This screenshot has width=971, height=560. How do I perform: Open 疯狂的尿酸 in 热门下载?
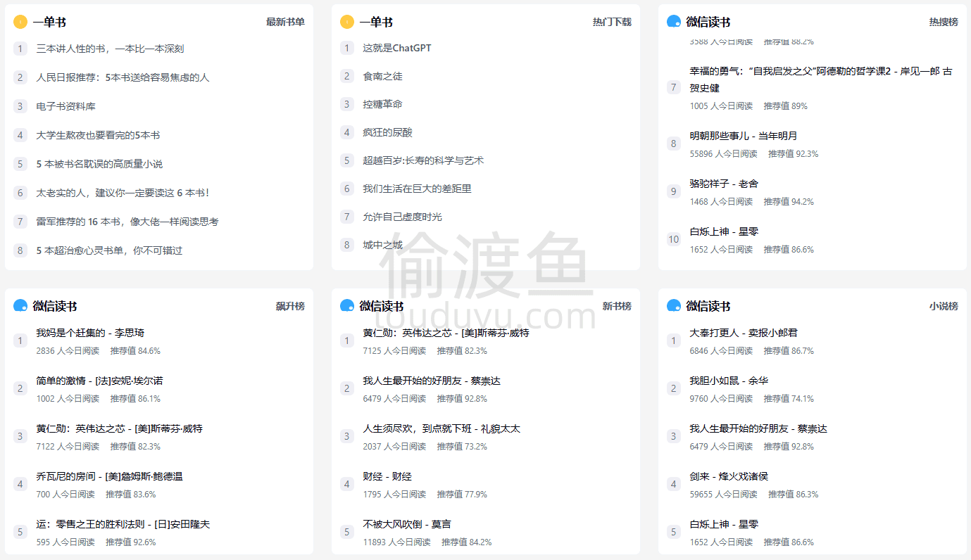[x=387, y=132]
